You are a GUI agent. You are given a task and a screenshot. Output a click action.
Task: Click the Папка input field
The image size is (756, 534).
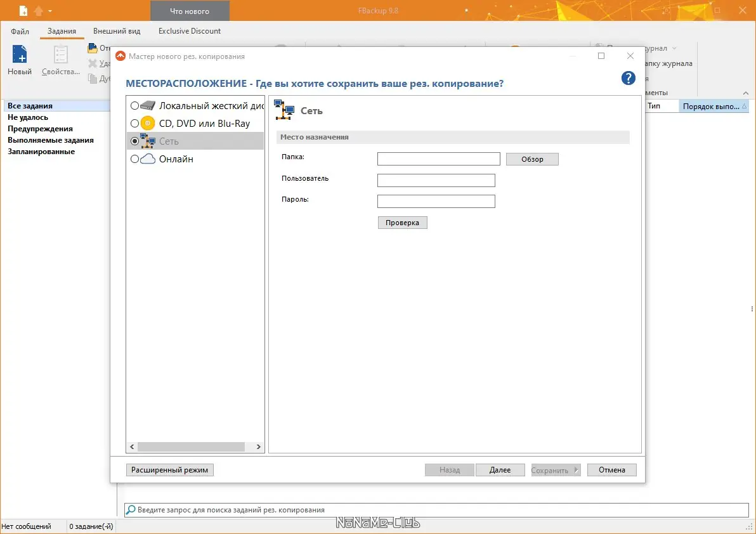(439, 159)
